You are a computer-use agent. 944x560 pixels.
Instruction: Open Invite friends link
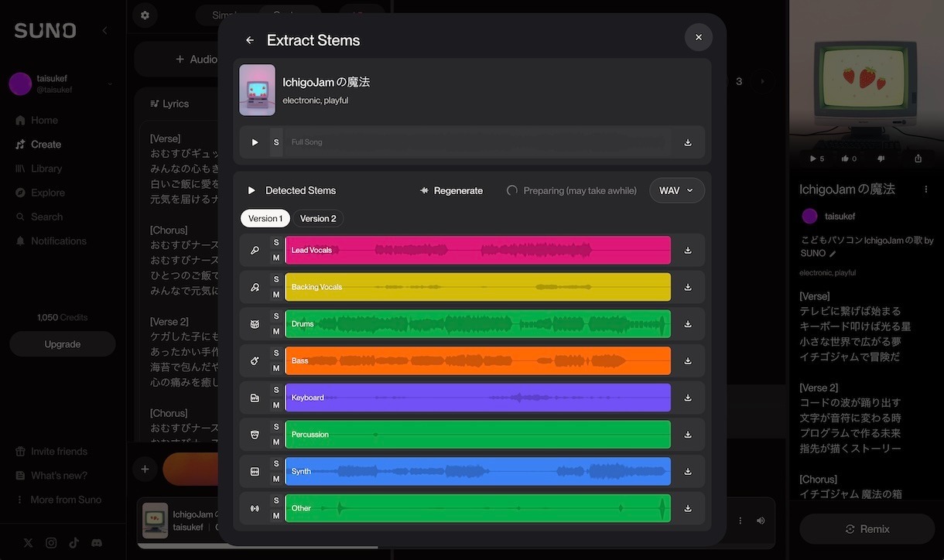[52, 452]
